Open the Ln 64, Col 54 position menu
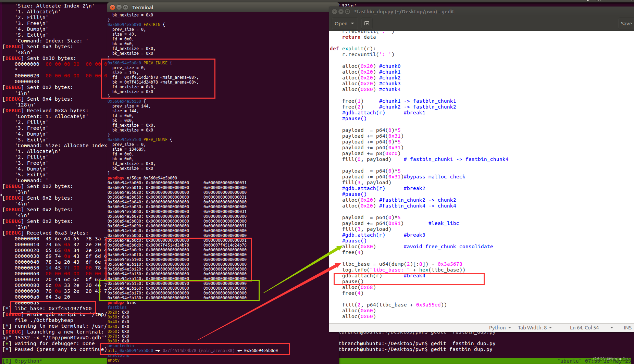This screenshot has width=634, height=364. 591,328
